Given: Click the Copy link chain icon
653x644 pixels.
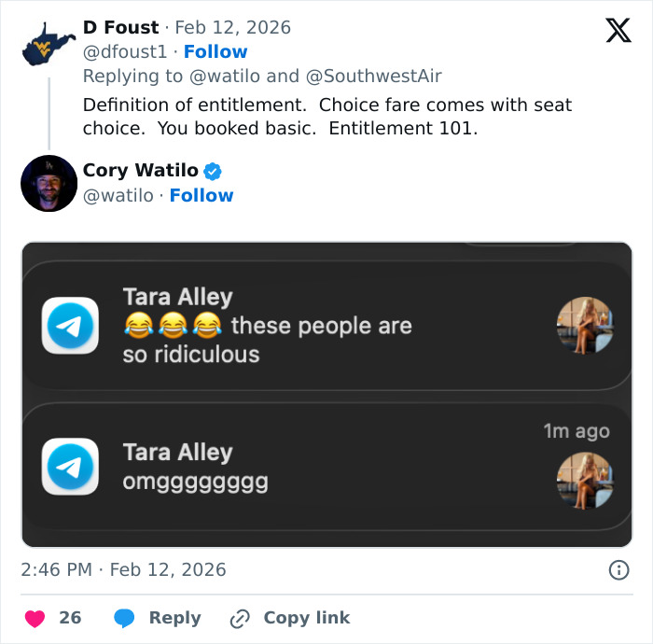Looking at the screenshot, I should 240,618.
